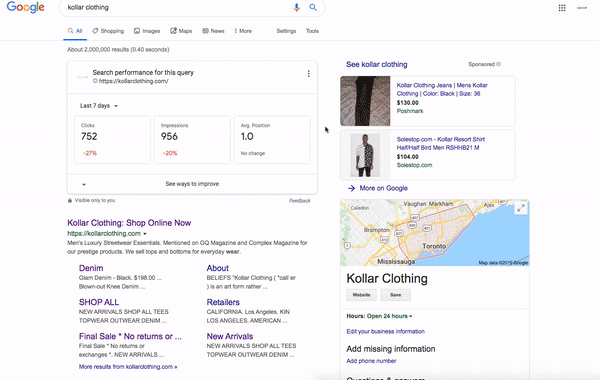Viewport: 600px width, 380px height.
Task: Open Solestop.com Kollar Resort Shirt listing
Action: 440,144
